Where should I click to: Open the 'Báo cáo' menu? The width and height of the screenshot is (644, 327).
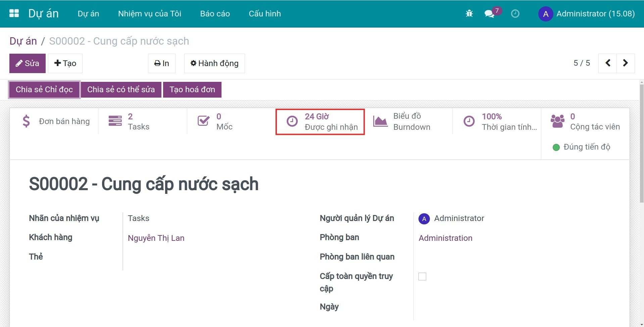click(215, 14)
